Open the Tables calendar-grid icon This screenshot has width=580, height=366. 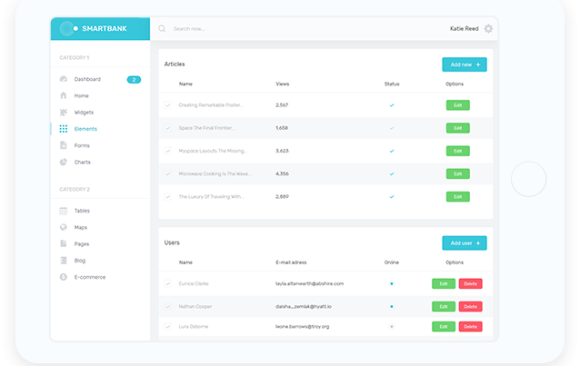tap(63, 211)
